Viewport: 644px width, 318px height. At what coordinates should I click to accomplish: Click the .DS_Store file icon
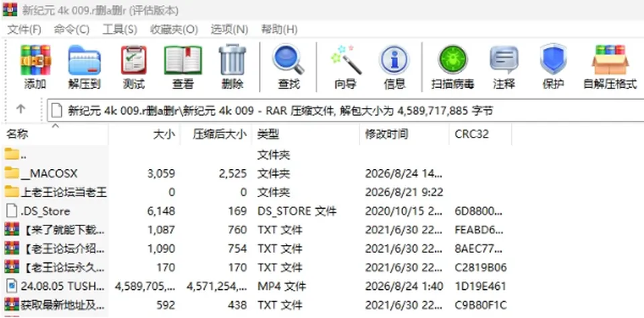pos(12,211)
